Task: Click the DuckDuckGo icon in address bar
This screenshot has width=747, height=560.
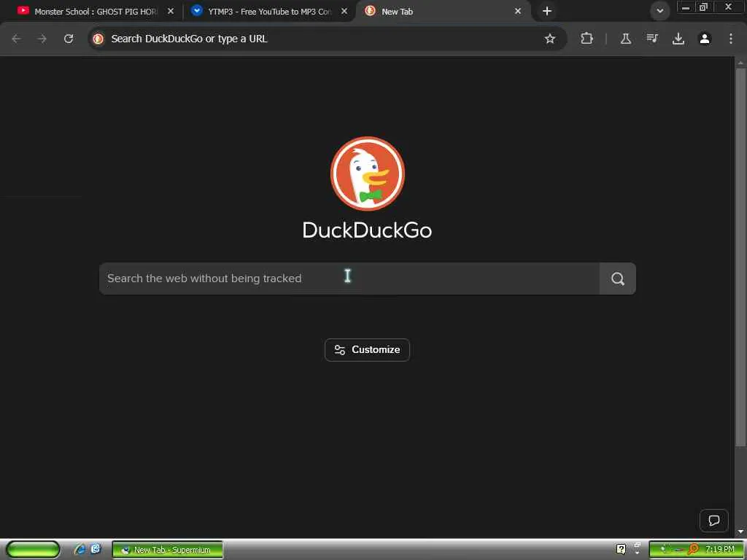Action: click(x=98, y=39)
